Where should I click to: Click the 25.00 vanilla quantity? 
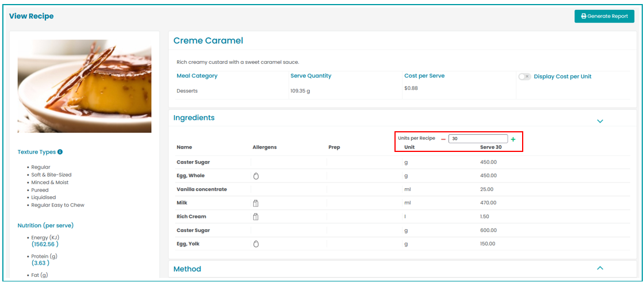[486, 189]
